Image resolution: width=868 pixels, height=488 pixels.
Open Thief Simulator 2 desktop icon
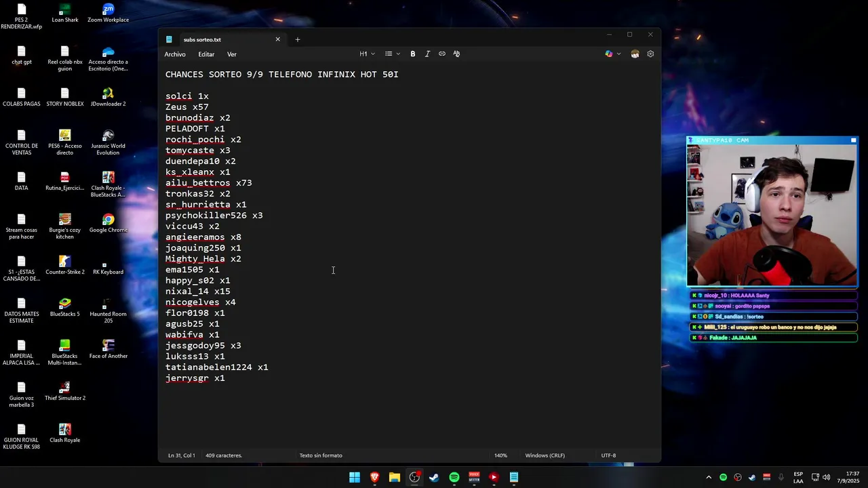64,392
